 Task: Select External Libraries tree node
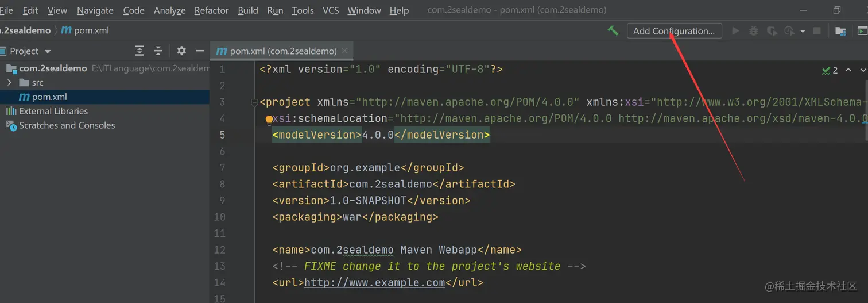104,111
